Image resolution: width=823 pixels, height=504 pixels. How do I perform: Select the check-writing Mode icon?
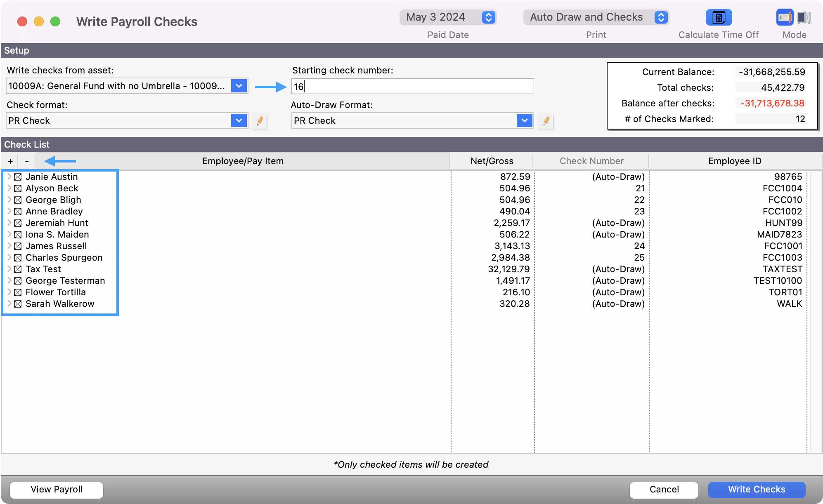[784, 18]
